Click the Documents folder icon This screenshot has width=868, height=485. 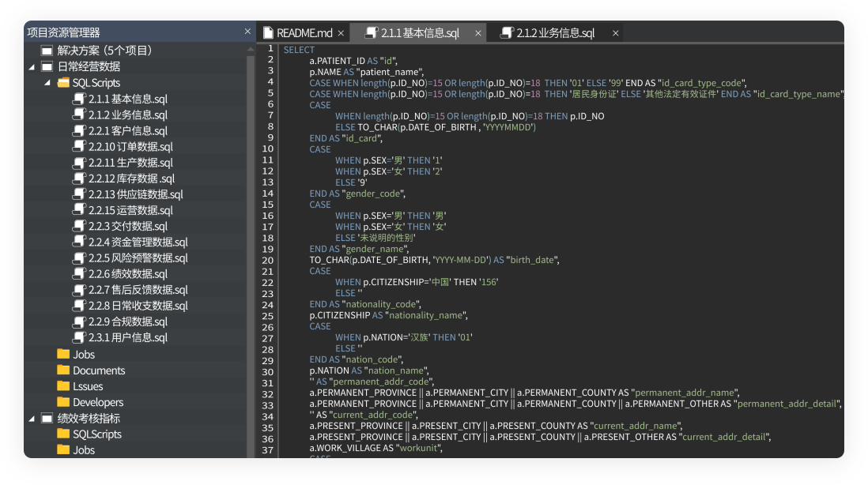pos(63,370)
